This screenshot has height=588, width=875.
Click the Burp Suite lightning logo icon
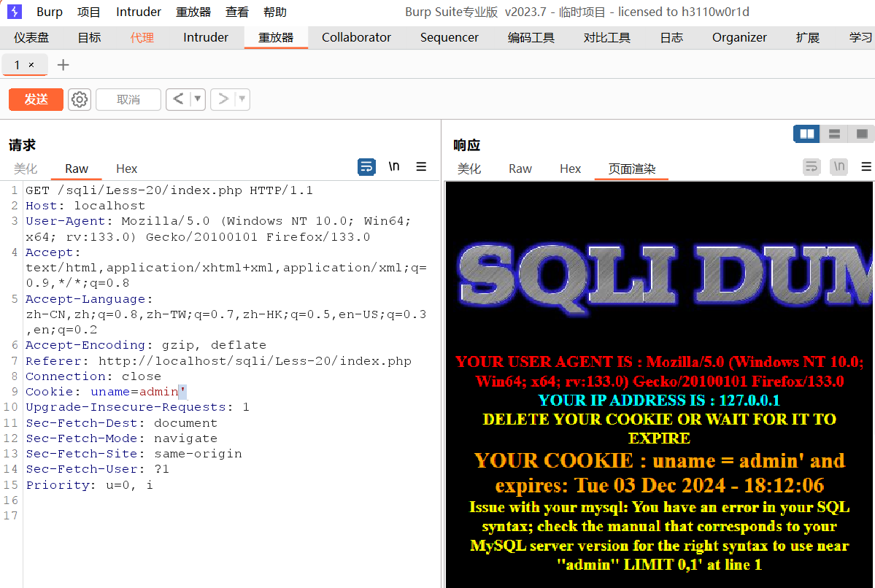coord(15,12)
